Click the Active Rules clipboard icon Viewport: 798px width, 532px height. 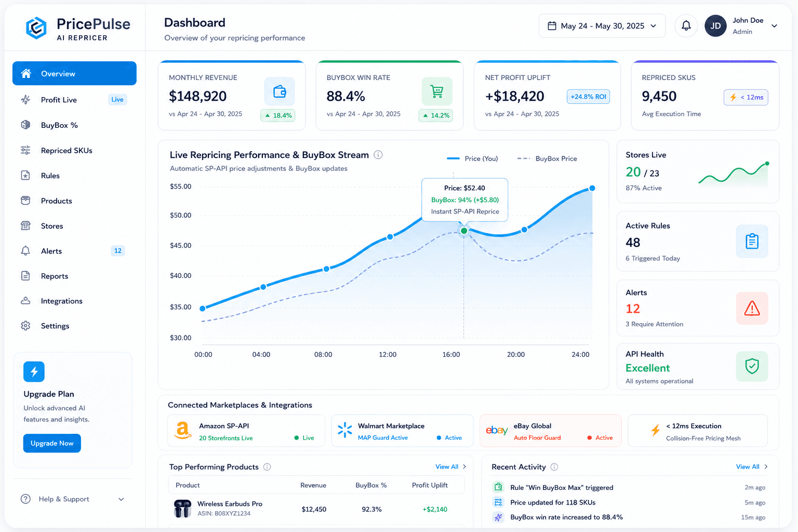pos(752,241)
